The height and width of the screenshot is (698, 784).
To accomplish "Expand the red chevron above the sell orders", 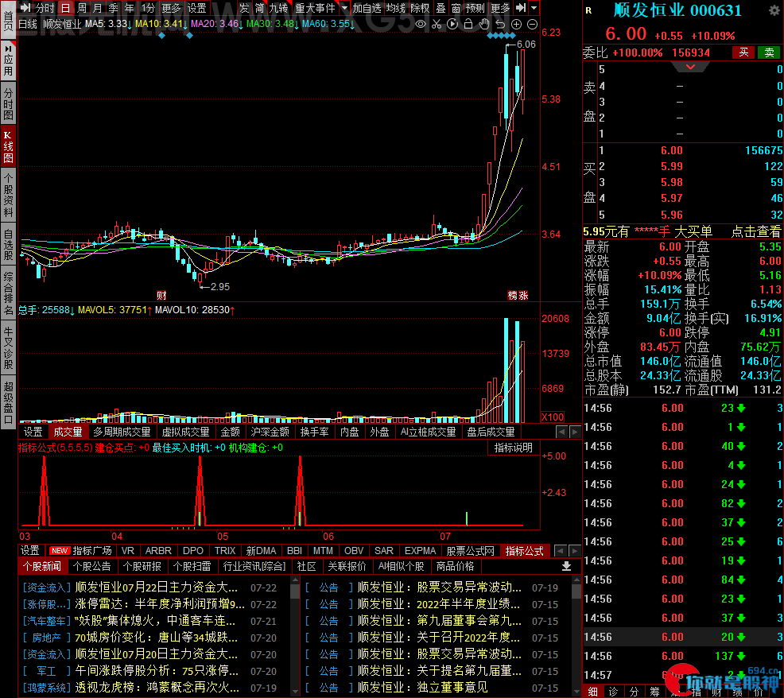I will [x=690, y=67].
